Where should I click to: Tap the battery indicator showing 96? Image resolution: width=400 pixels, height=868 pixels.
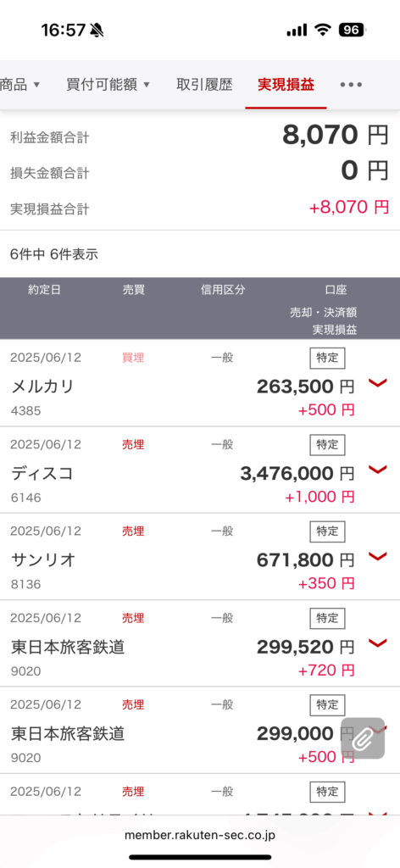coord(352,30)
